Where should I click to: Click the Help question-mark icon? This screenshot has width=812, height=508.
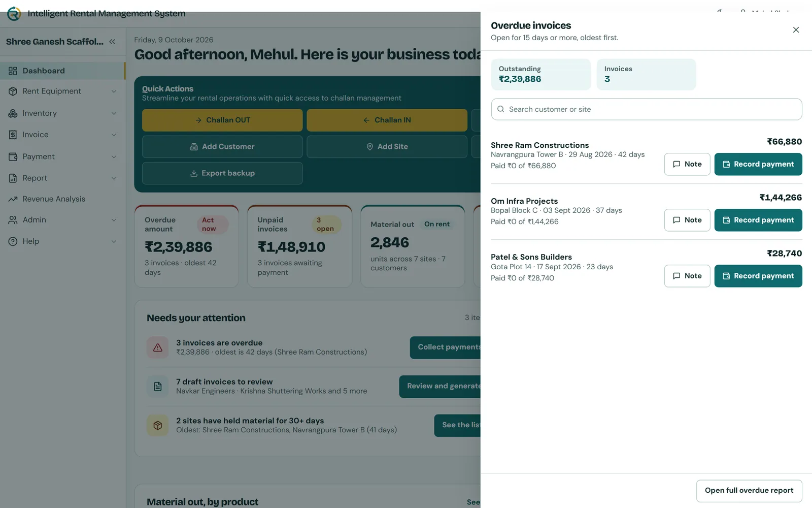13,241
